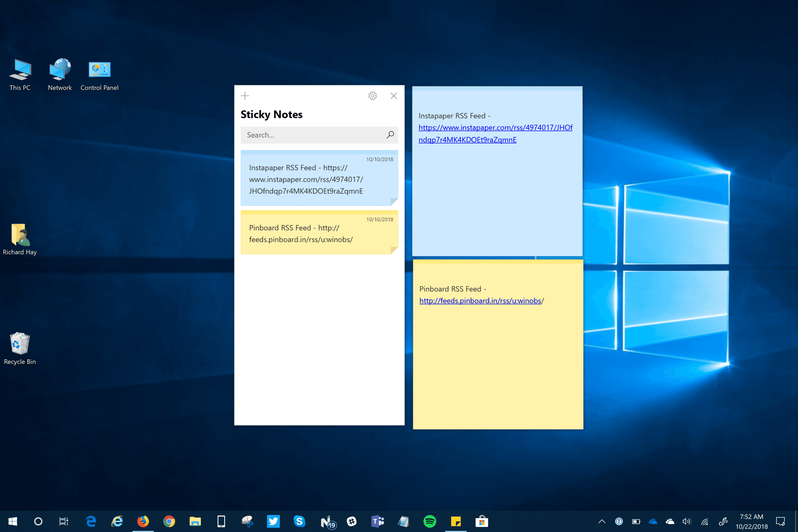Close the Sticky Notes list window

click(394, 96)
